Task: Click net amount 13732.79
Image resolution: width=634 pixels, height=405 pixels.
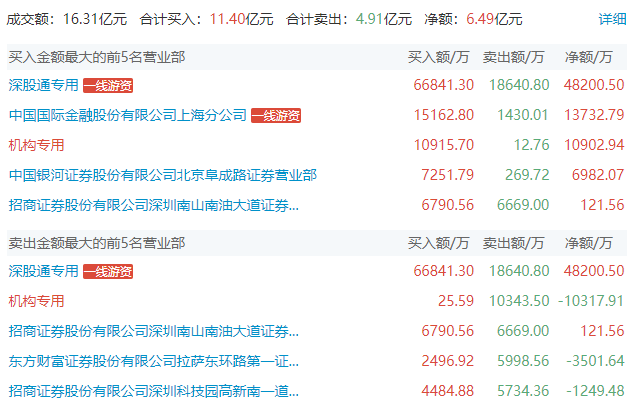Action: (594, 115)
